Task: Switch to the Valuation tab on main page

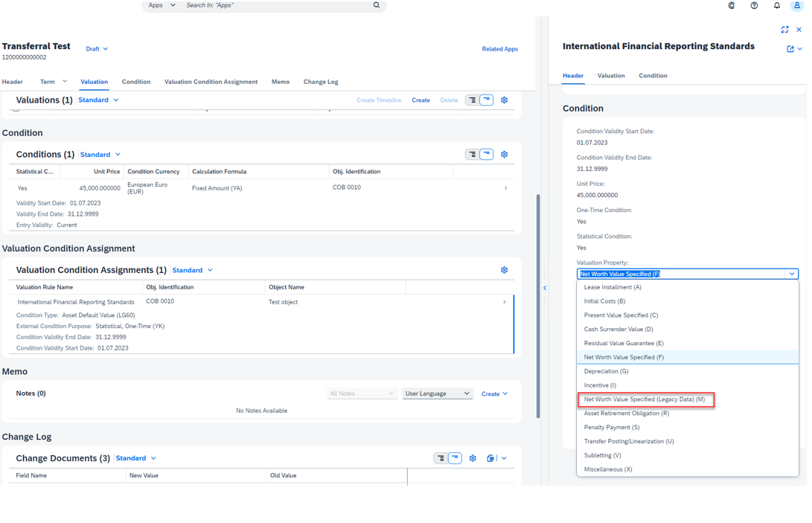Action: tap(95, 82)
